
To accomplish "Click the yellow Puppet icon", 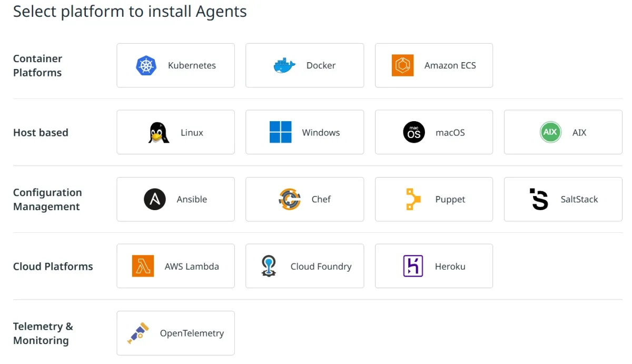I will (x=413, y=199).
